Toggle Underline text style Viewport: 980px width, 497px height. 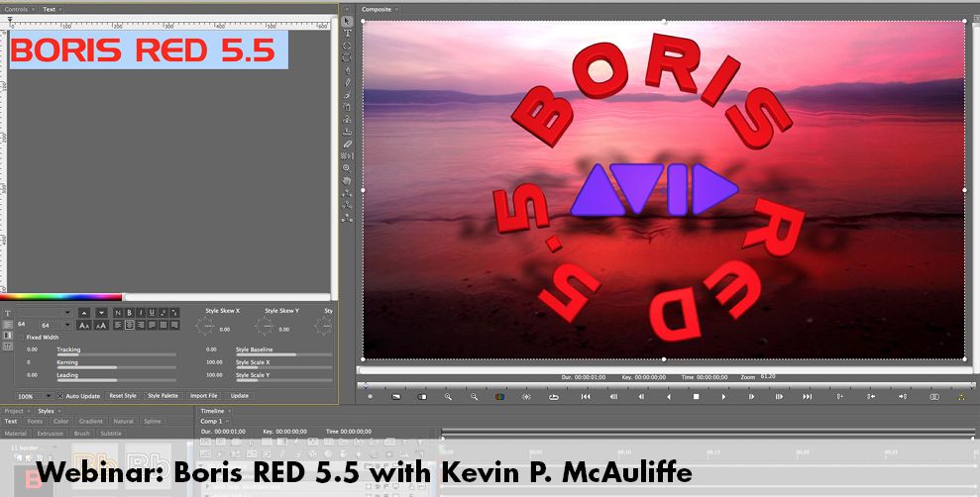[152, 312]
